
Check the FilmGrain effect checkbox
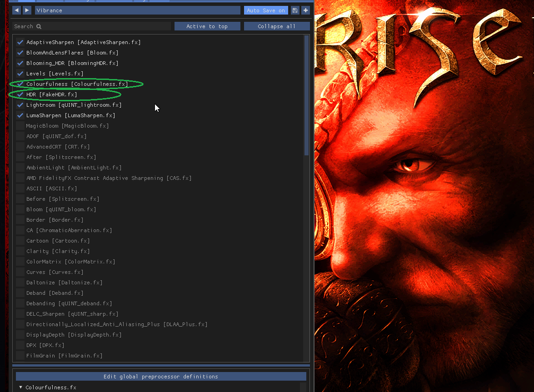20,356
